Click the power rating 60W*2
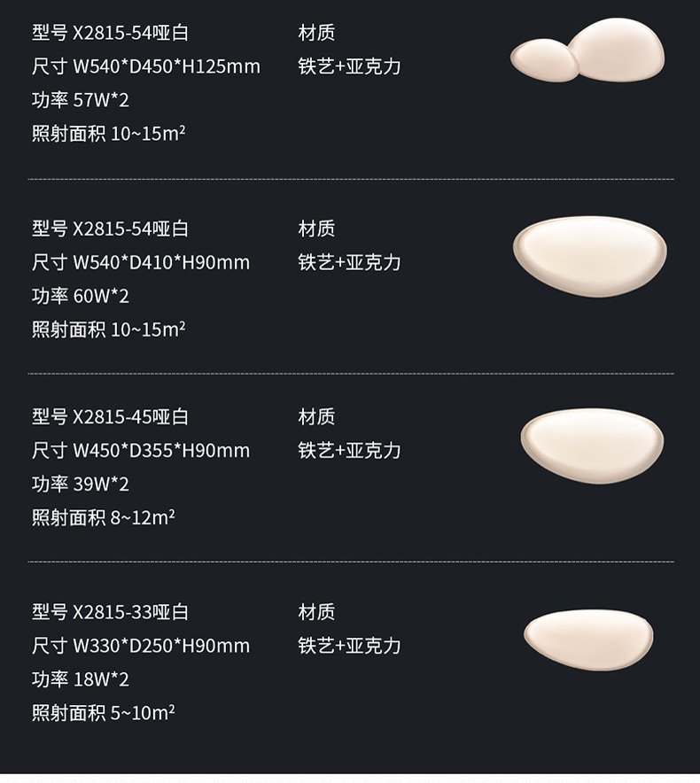700x783 pixels. [81, 296]
